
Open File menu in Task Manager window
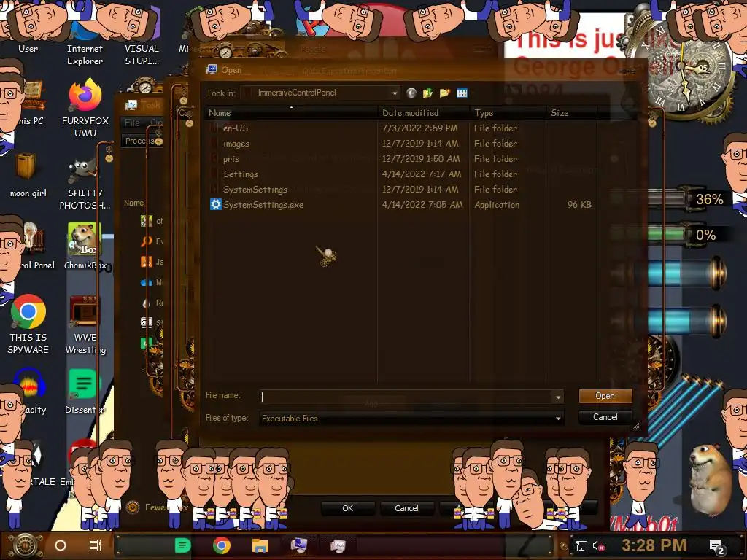click(x=132, y=122)
